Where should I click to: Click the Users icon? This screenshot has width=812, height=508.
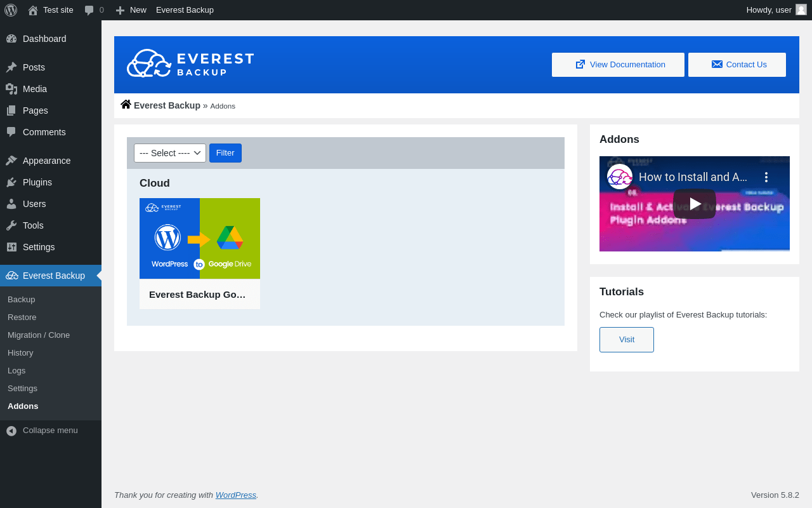[11, 204]
